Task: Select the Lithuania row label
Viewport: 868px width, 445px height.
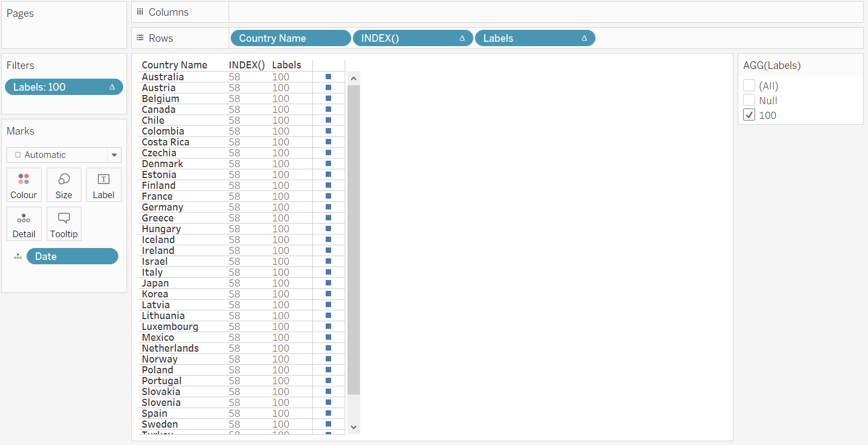Action: [x=163, y=315]
